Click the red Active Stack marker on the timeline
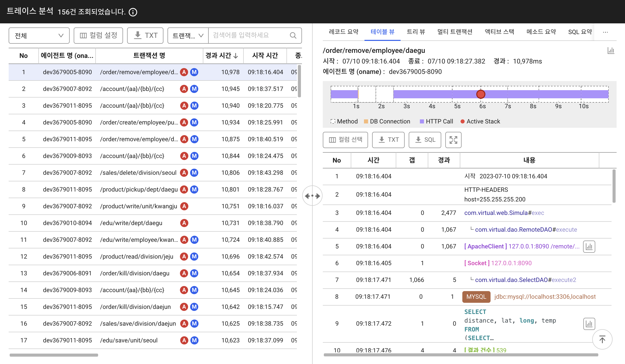 point(480,94)
